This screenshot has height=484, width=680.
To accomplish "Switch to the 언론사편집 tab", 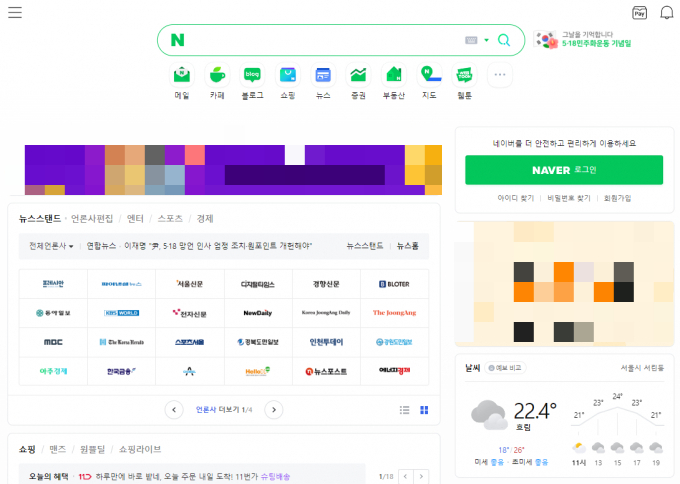I will tap(92, 219).
